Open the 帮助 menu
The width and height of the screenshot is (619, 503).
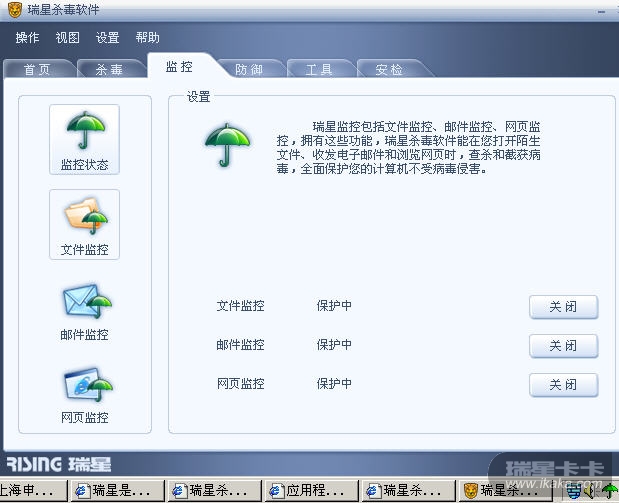coord(147,38)
